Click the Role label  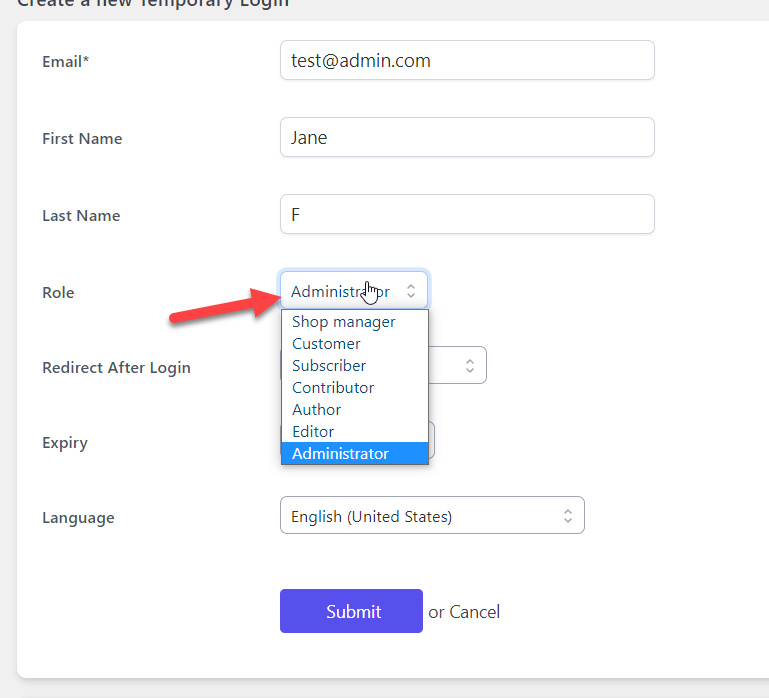pos(58,293)
